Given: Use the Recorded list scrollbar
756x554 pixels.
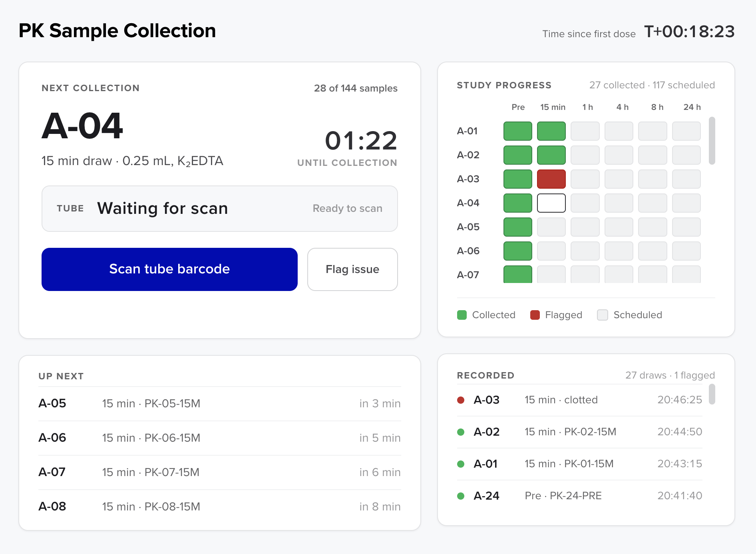Looking at the screenshot, I should pos(712,394).
